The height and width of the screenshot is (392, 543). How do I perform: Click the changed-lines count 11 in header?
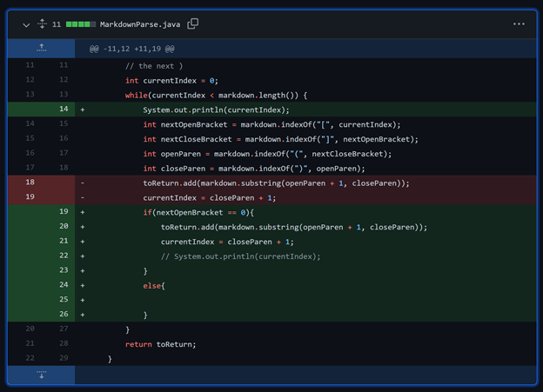[57, 24]
